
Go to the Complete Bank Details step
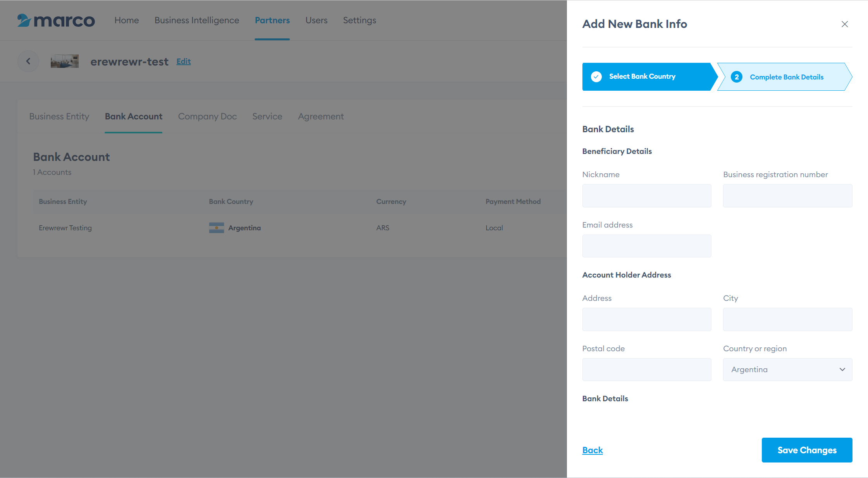(x=786, y=77)
